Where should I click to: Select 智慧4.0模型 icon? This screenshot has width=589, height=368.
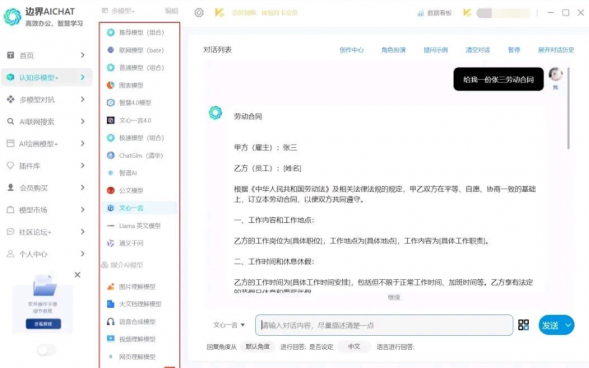(110, 103)
